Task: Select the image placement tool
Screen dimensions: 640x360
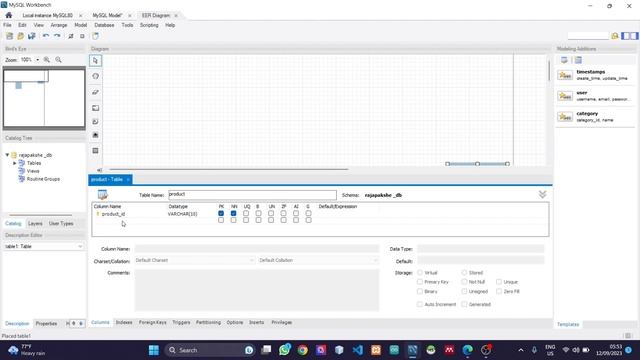Action: pos(95,135)
